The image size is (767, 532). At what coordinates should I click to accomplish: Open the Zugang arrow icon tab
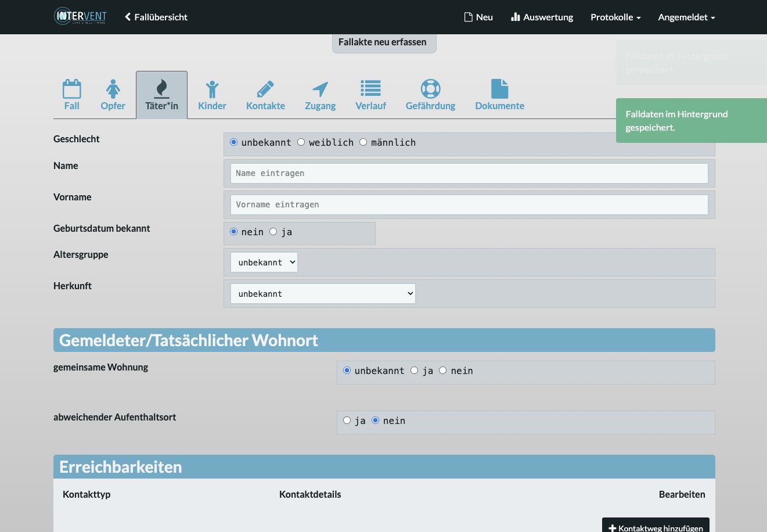[x=320, y=89]
